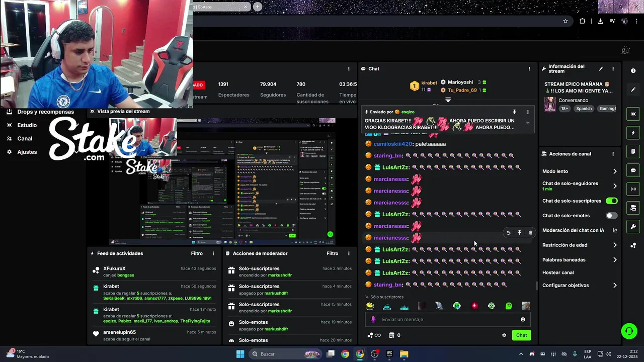Image resolution: width=644 pixels, height=362 pixels.
Task: Open Epic Games launcher from taskbar
Action: point(389,354)
